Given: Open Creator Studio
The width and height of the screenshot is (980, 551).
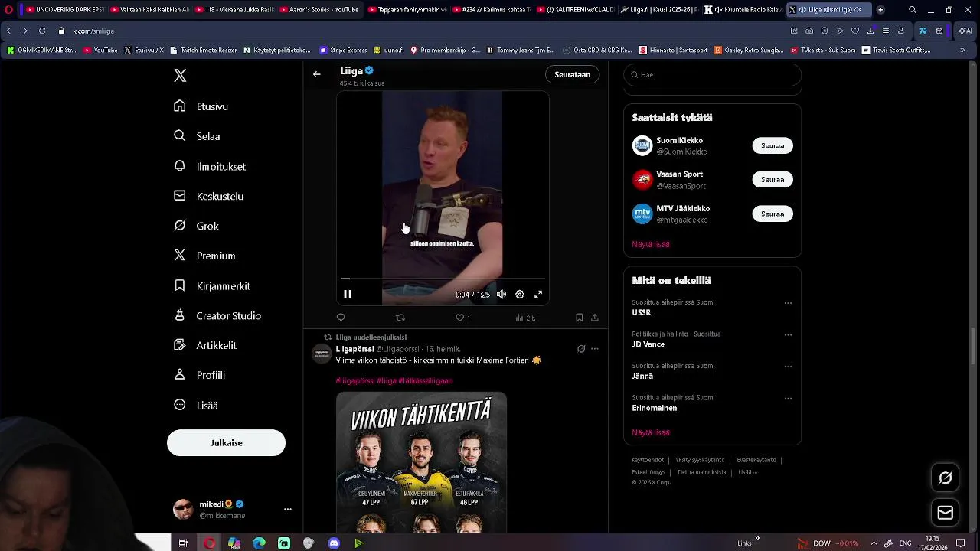Looking at the screenshot, I should point(217,315).
